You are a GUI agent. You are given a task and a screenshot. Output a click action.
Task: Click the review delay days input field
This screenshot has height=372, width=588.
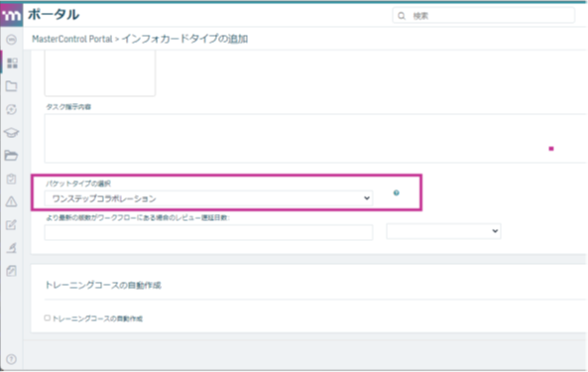[208, 232]
